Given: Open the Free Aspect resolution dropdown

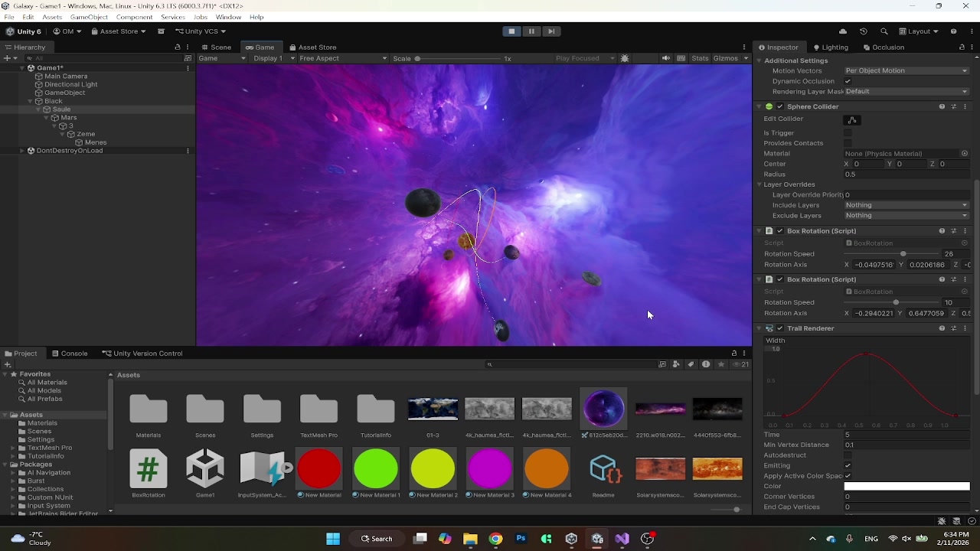Looking at the screenshot, I should pyautogui.click(x=342, y=58).
